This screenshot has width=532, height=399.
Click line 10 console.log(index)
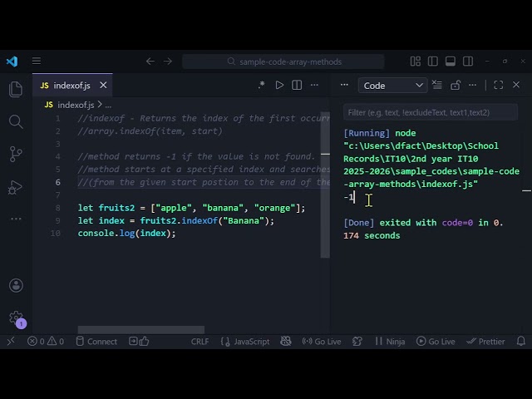(x=126, y=234)
